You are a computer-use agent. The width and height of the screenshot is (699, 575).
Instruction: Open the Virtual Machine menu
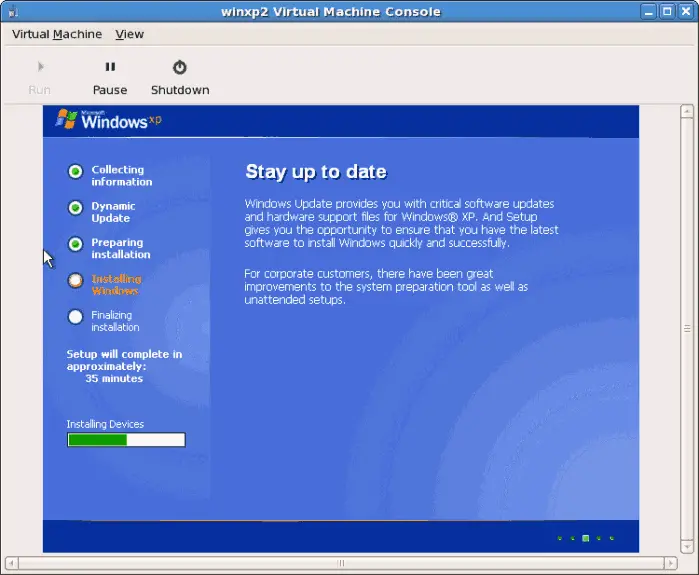57,34
